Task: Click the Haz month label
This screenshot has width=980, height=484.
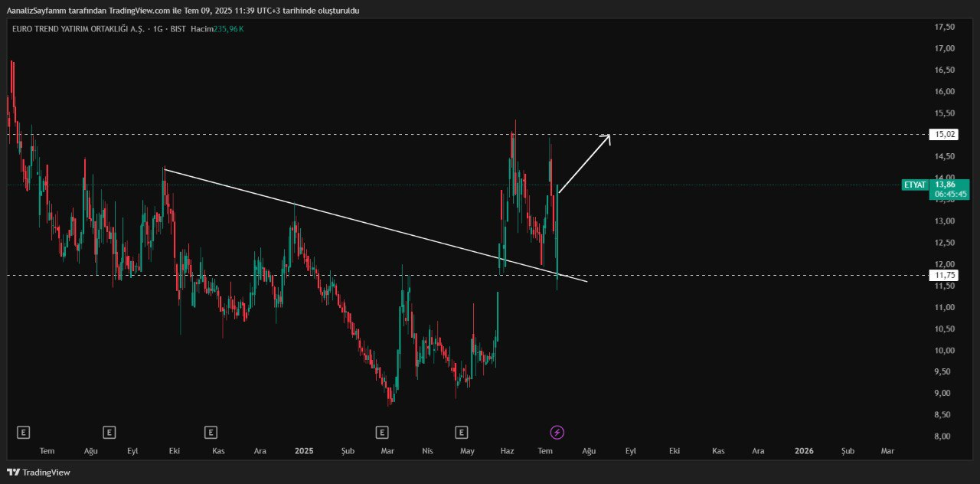Action: [x=507, y=451]
